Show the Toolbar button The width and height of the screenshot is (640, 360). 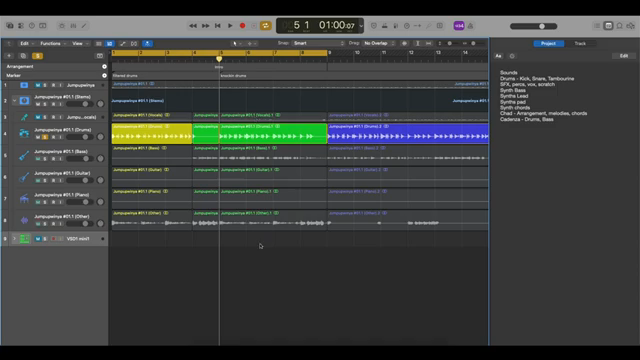pos(42,26)
